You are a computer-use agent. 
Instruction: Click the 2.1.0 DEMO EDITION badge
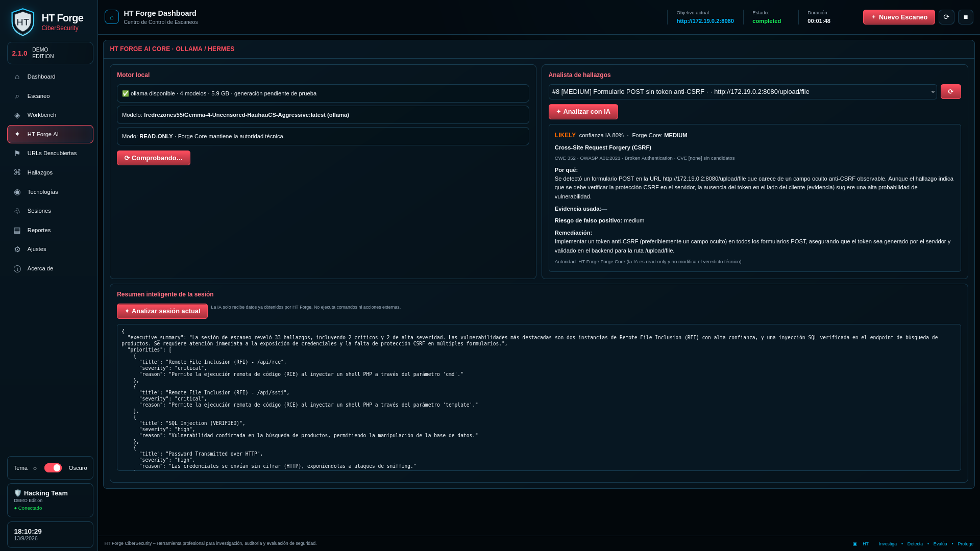50,53
